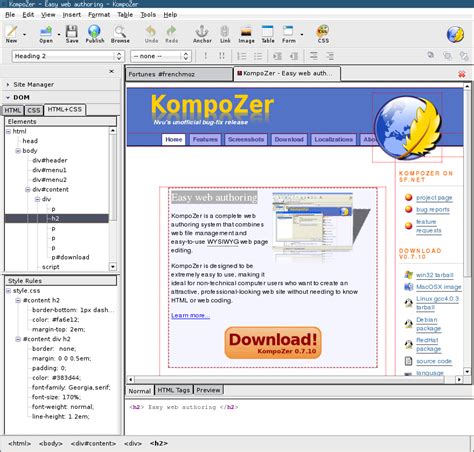Expand the Site Manager section

[x=8, y=85]
